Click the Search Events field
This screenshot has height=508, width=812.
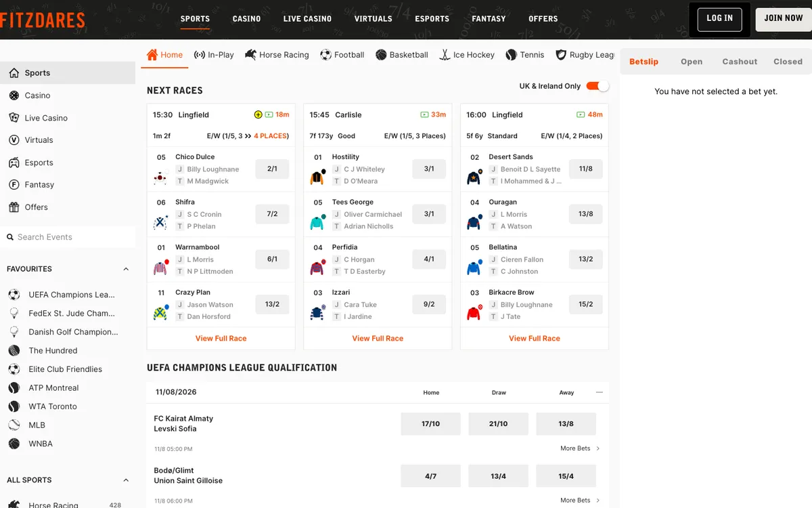68,237
